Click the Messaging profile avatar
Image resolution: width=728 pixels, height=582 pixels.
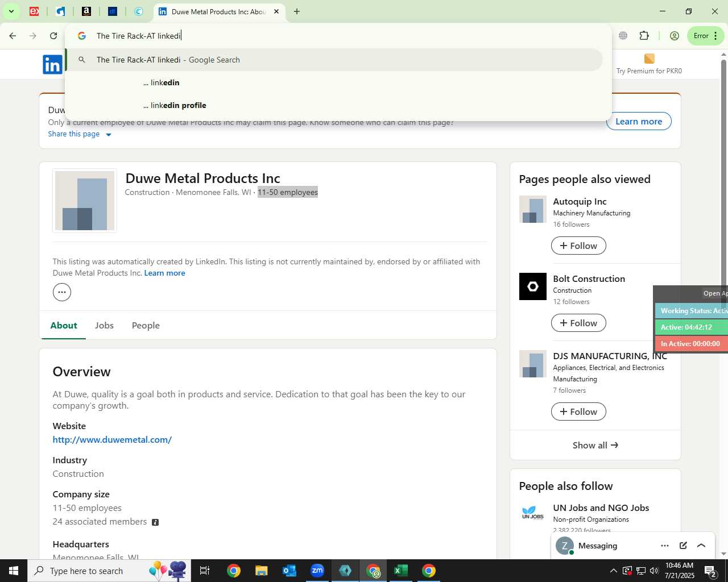564,546
